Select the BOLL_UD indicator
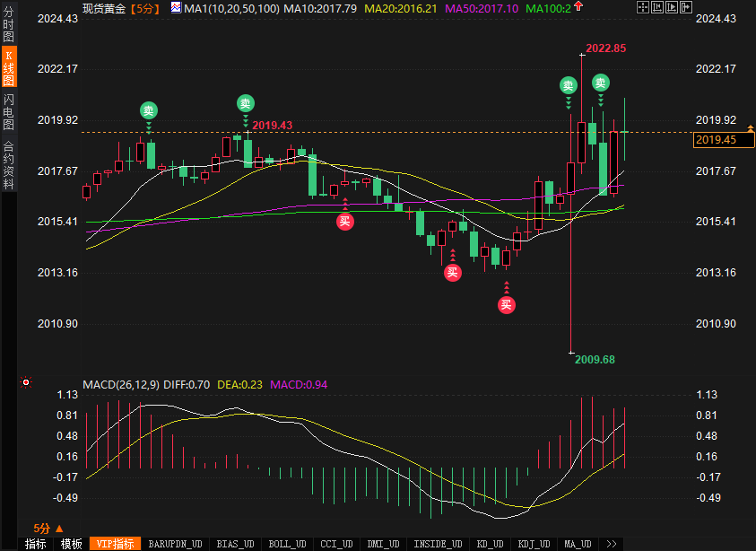The image size is (756, 551). click(287, 544)
